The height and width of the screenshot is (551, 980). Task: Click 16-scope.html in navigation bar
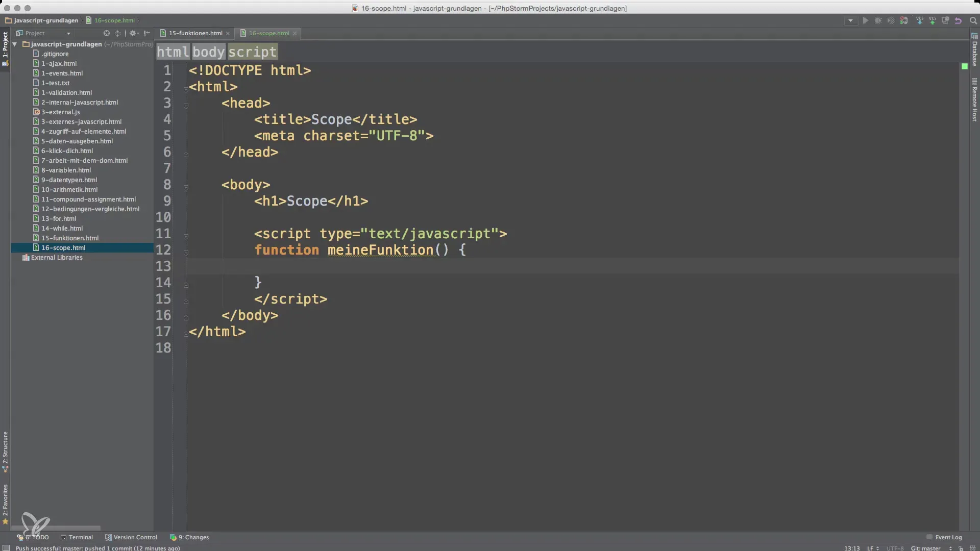(x=110, y=20)
